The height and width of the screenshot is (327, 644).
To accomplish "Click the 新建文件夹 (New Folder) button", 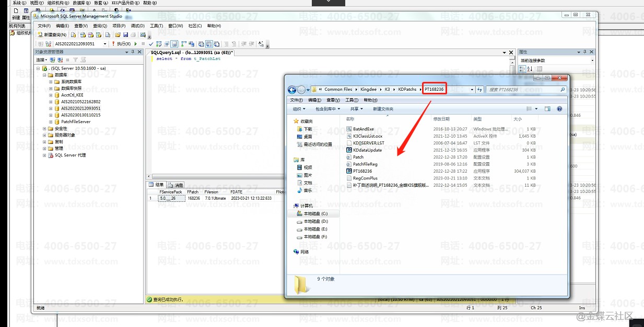I will point(383,109).
